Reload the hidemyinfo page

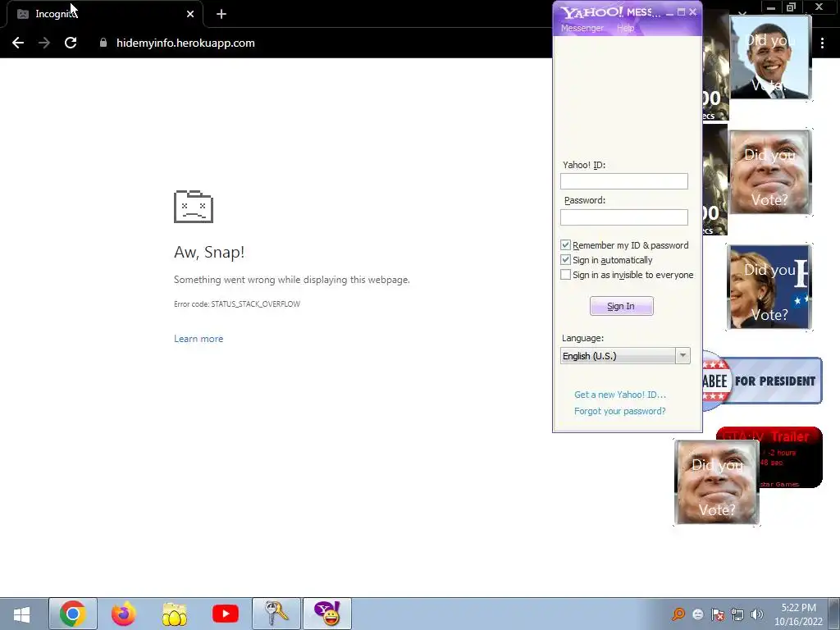coord(71,43)
